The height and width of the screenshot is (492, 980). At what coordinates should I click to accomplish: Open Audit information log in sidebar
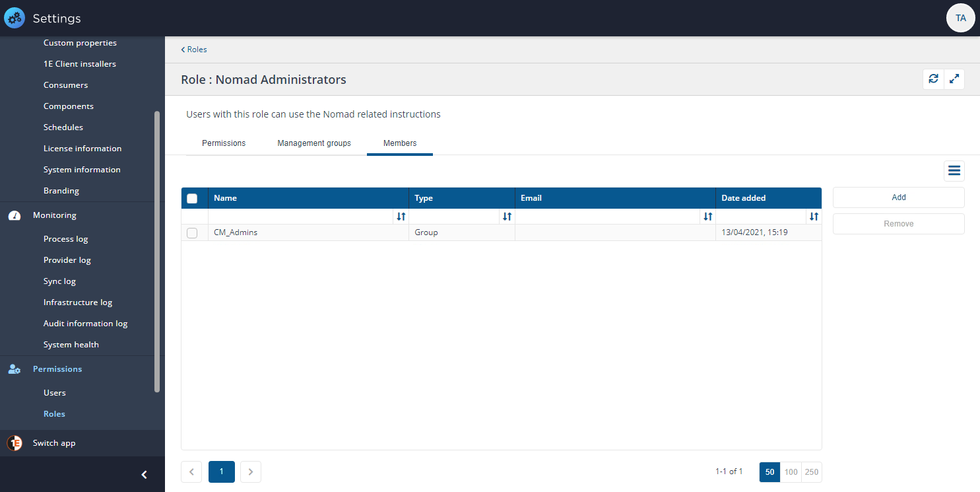pos(86,324)
